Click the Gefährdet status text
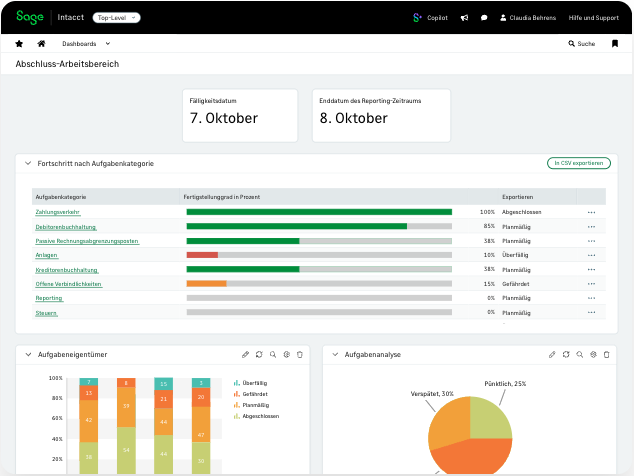 coord(516,284)
